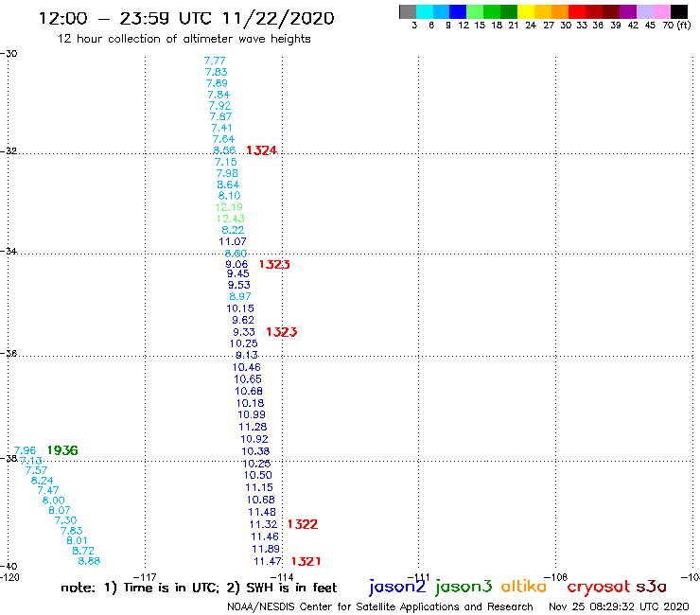The height and width of the screenshot is (615, 700).
Task: Select the s3a satellite label
Action: (x=652, y=587)
